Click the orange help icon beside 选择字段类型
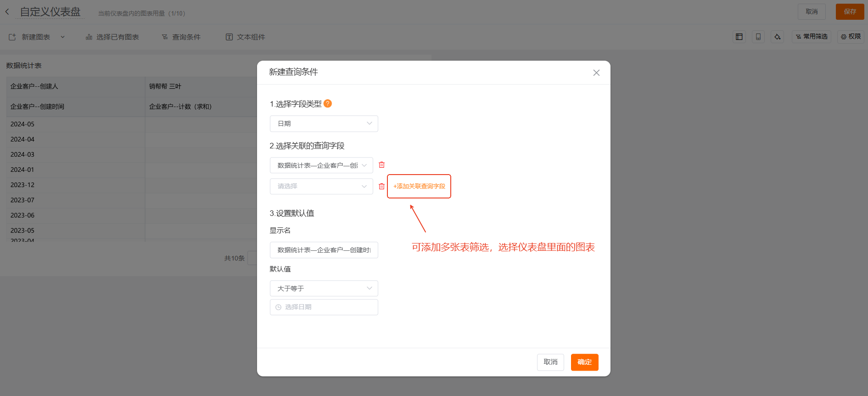This screenshot has height=396, width=868. pyautogui.click(x=328, y=104)
